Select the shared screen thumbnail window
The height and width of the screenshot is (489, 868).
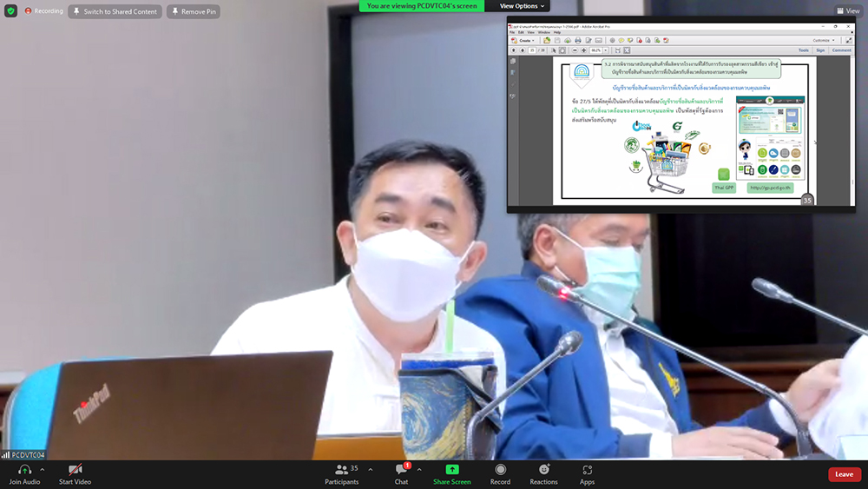pyautogui.click(x=681, y=114)
